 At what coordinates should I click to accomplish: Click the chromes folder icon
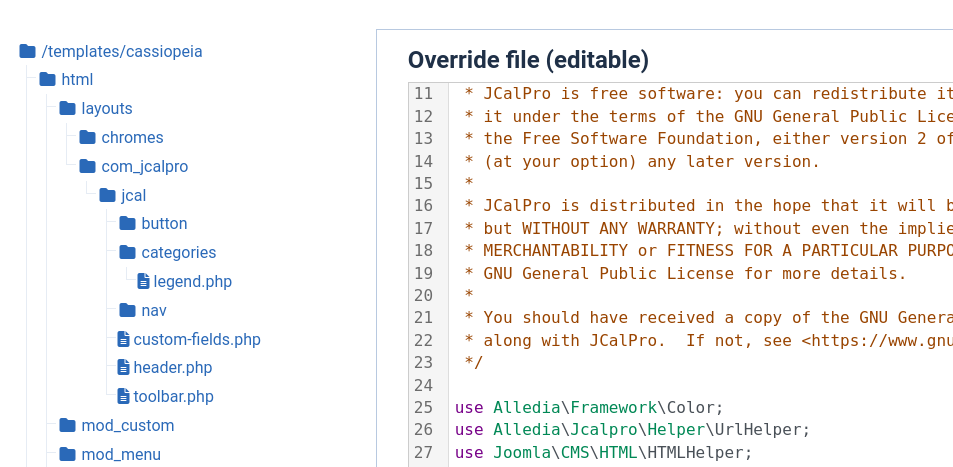88,138
